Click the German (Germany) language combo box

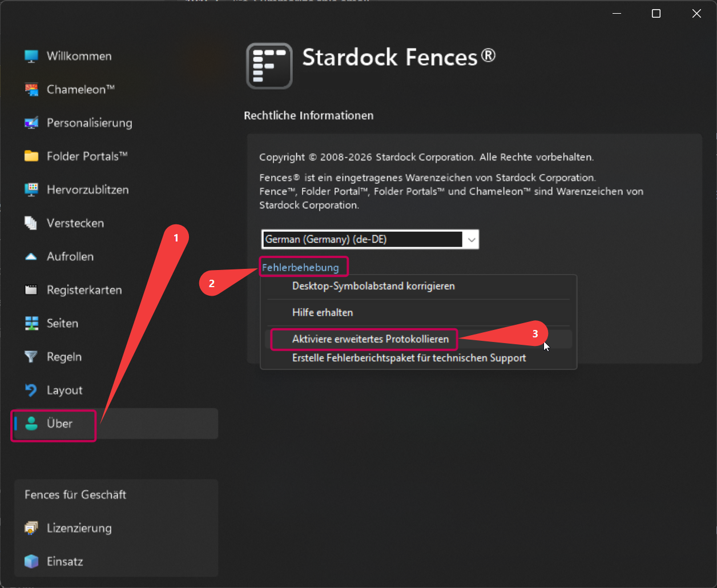click(x=370, y=240)
